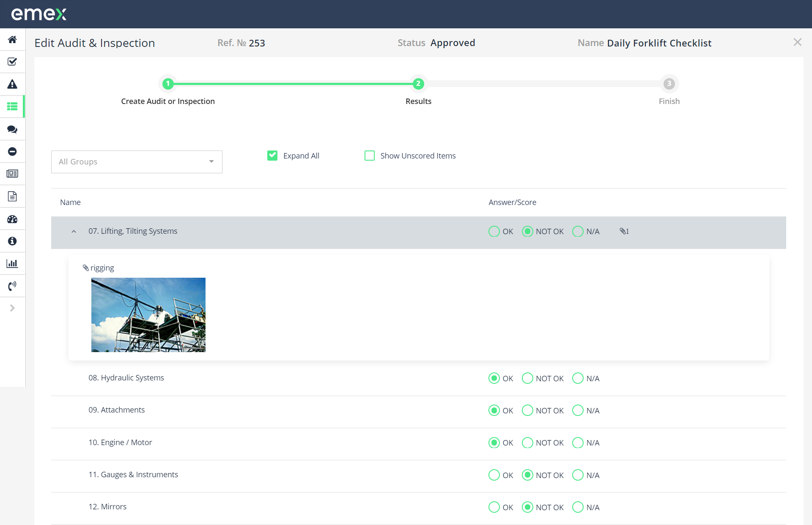Click the green audits list icon in sidebar

(x=12, y=107)
